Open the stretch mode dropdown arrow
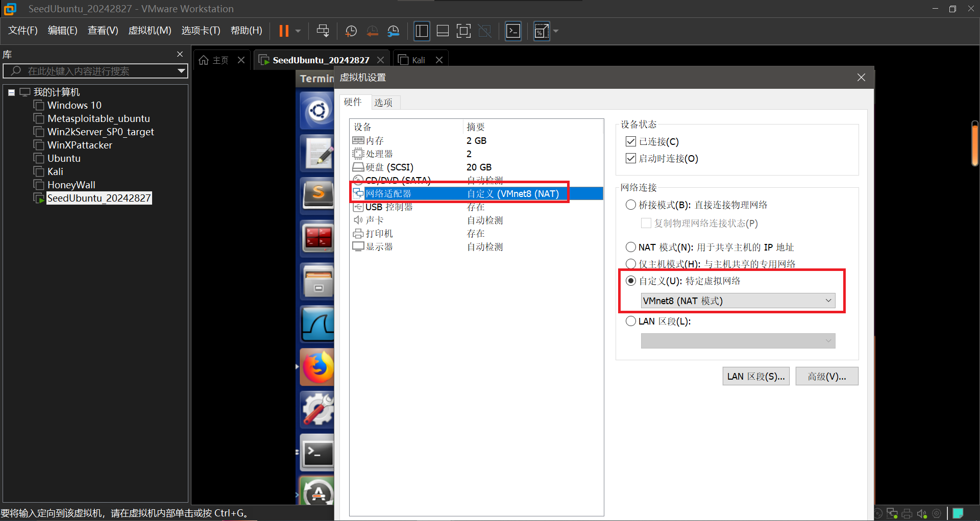The image size is (980, 521). click(x=556, y=31)
